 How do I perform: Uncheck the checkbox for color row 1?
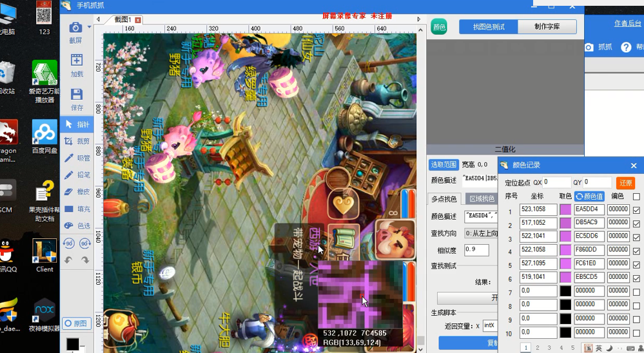pyautogui.click(x=637, y=210)
